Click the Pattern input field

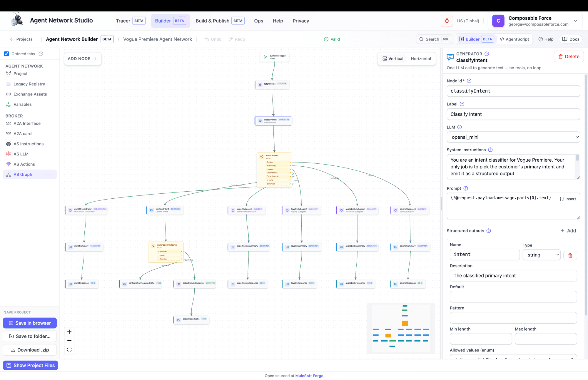click(513, 318)
